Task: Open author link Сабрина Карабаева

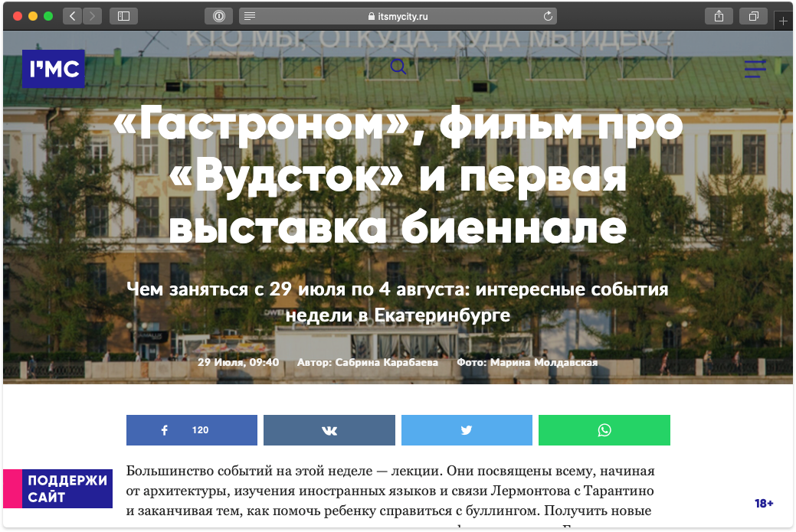Action: click(387, 363)
